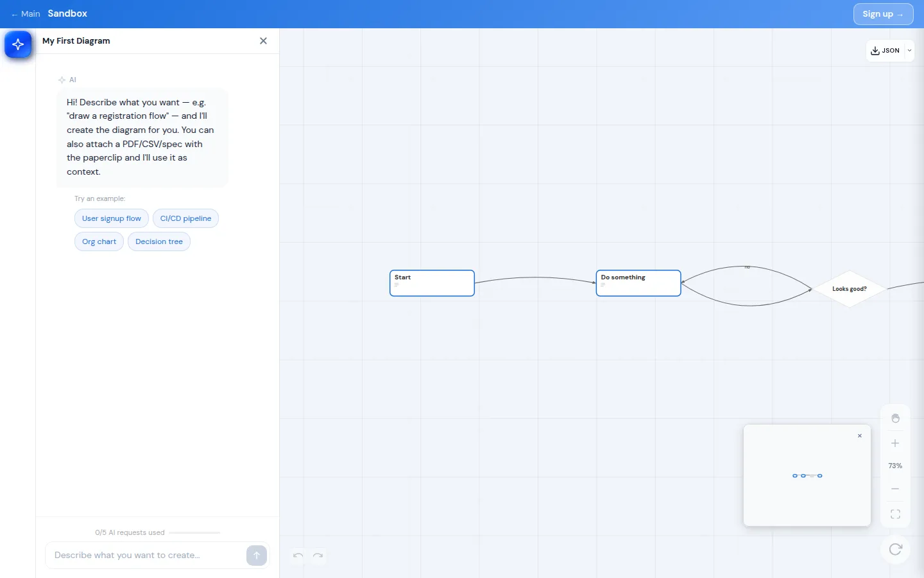The image size is (924, 578).
Task: Zoom out with the minus icon
Action: pos(895,489)
